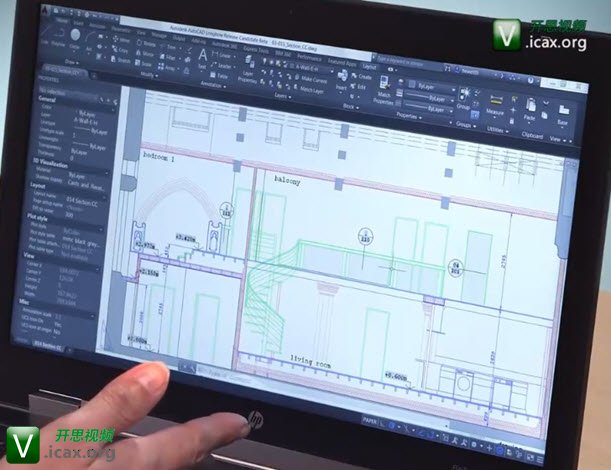
Task: Activate the Scale modify tool
Action: [143, 64]
